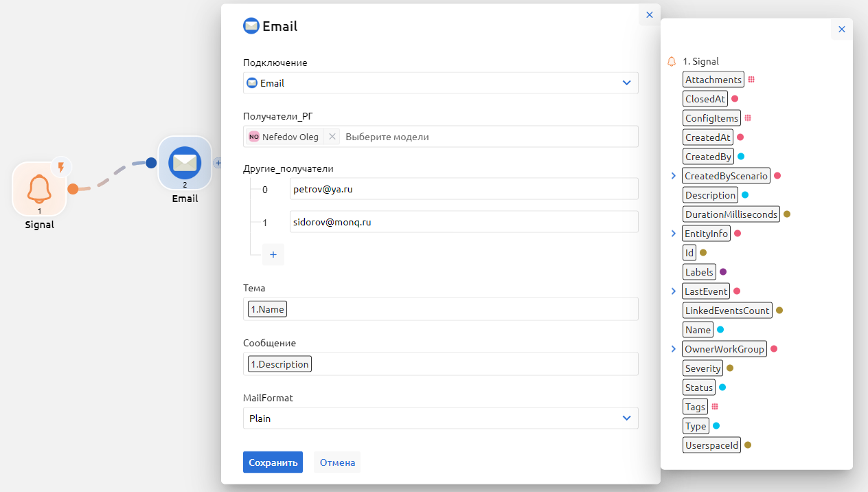This screenshot has width=868, height=492.
Task: Select the Severity variable tag
Action: [703, 368]
